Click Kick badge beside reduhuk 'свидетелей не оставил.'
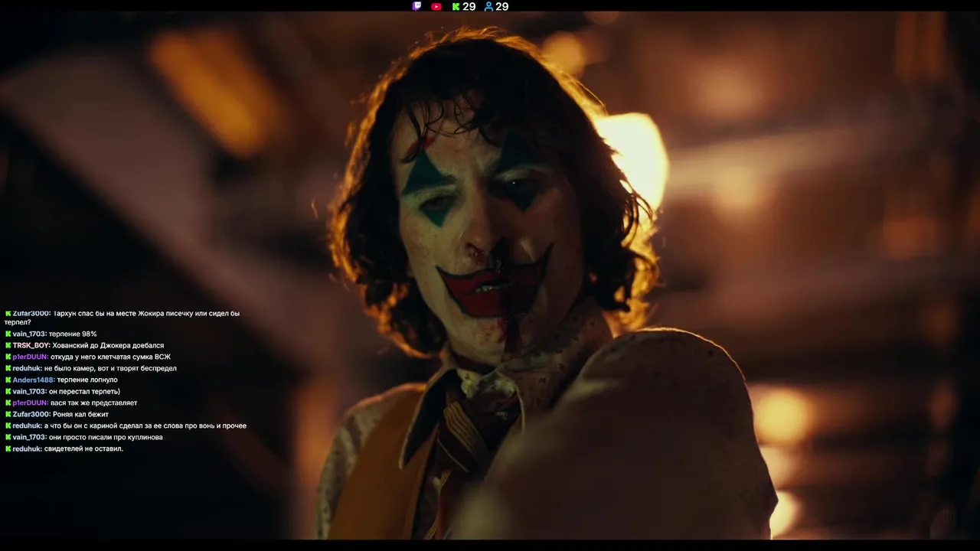 [8, 448]
